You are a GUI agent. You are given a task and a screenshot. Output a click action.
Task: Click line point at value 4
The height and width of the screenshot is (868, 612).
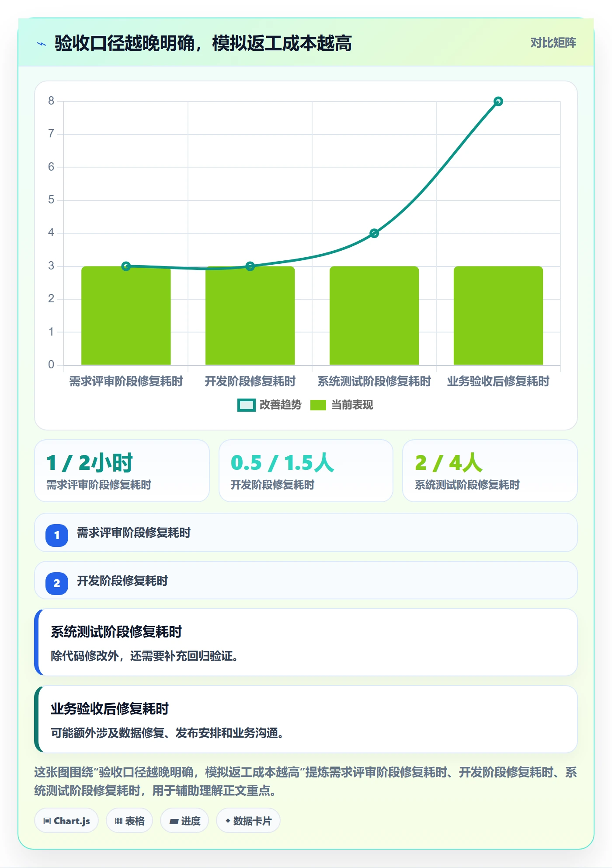click(x=374, y=233)
